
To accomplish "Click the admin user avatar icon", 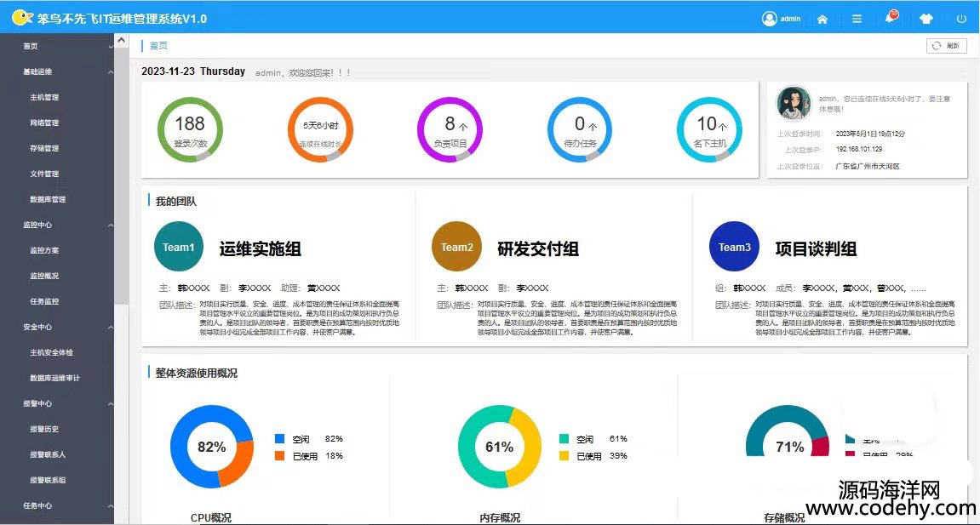I will point(770,19).
